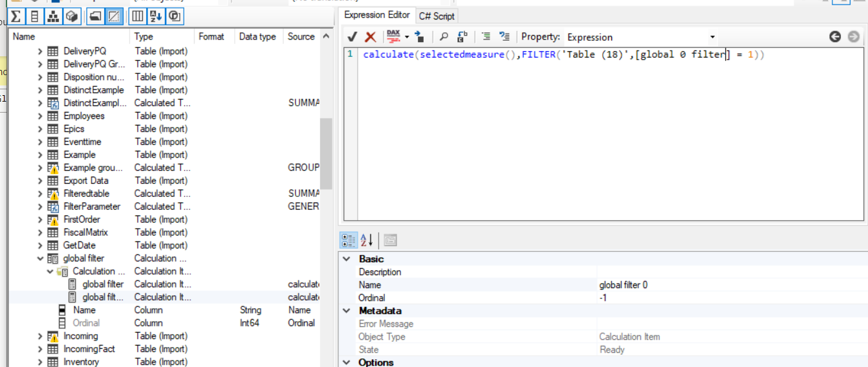
Task: Click the global filter calculation group icon
Action: (x=53, y=258)
